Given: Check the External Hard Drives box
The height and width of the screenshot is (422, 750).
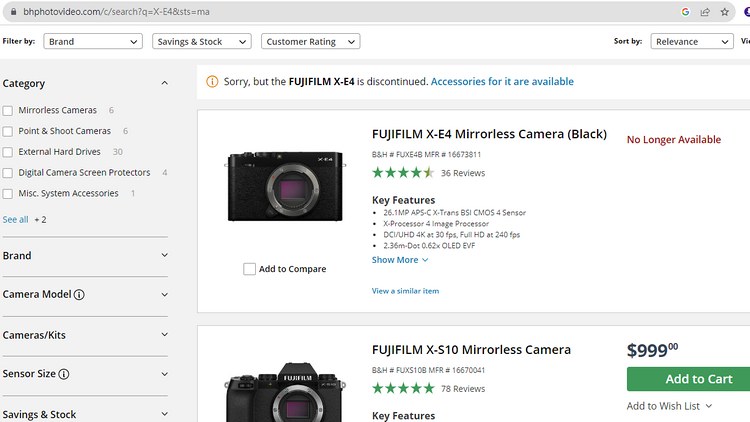Looking at the screenshot, I should [x=8, y=152].
